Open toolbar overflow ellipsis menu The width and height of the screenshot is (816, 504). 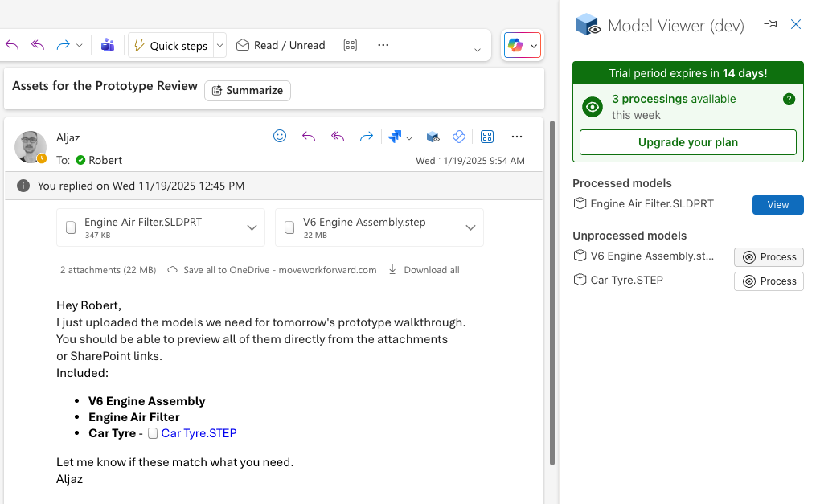tap(383, 46)
